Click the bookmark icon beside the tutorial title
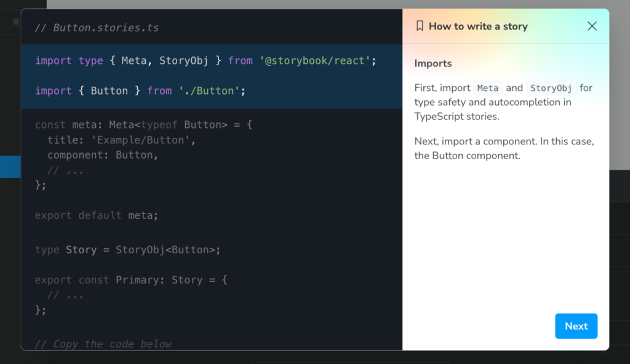Screen dimensions: 630x364 point(420,26)
